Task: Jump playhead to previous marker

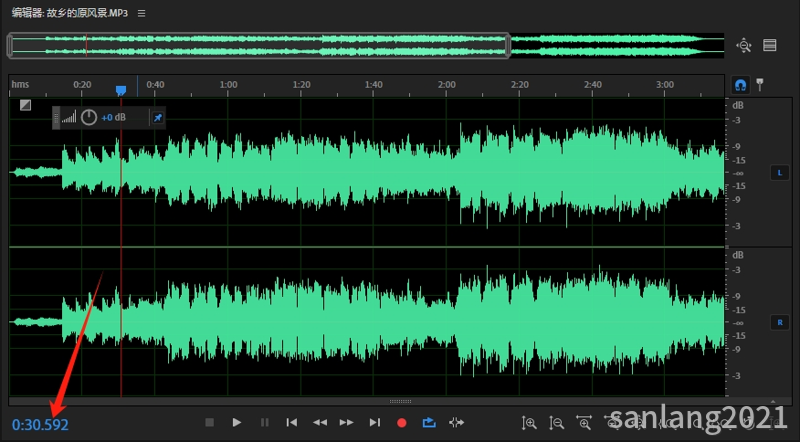Action: [x=292, y=423]
